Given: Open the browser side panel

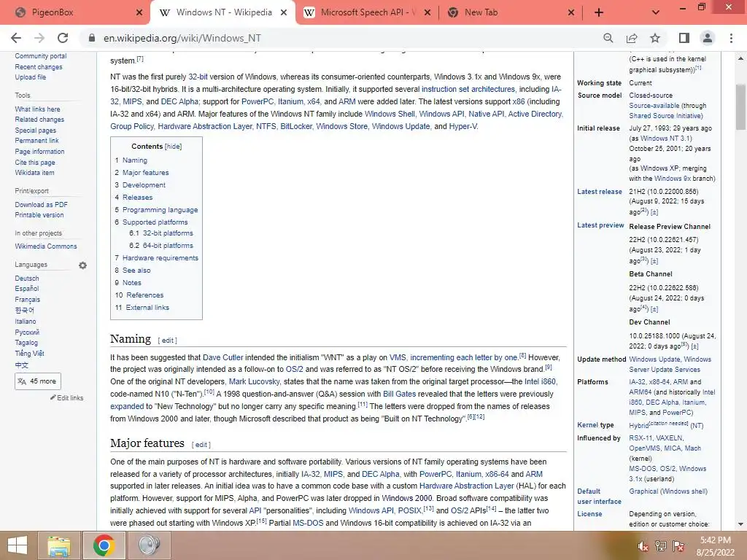Looking at the screenshot, I should 684,38.
